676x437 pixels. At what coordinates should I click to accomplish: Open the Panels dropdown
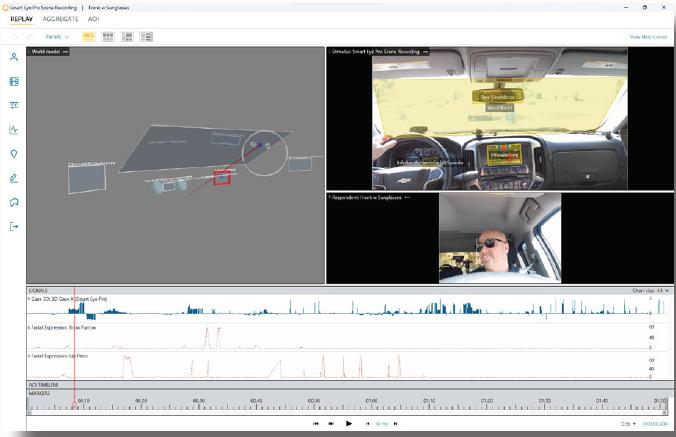coord(57,37)
